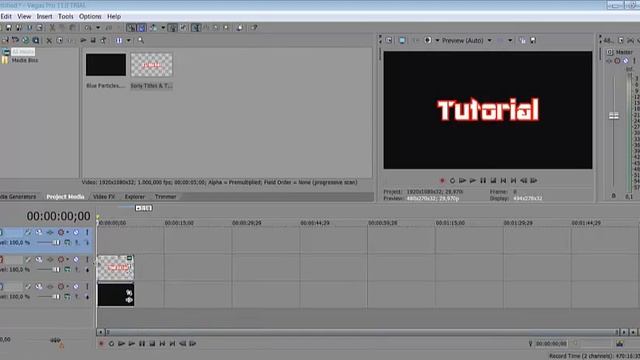The width and height of the screenshot is (640, 360).
Task: Solo the second video track
Action: coord(87,259)
